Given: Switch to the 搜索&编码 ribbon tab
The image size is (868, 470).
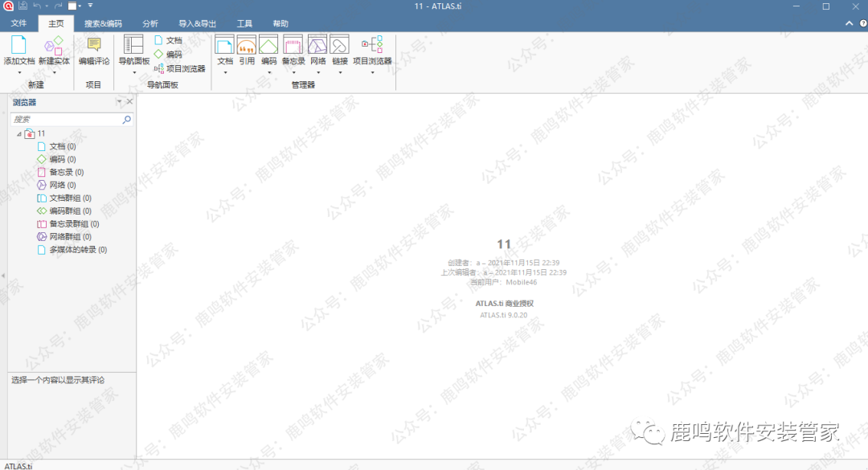Looking at the screenshot, I should [x=102, y=23].
